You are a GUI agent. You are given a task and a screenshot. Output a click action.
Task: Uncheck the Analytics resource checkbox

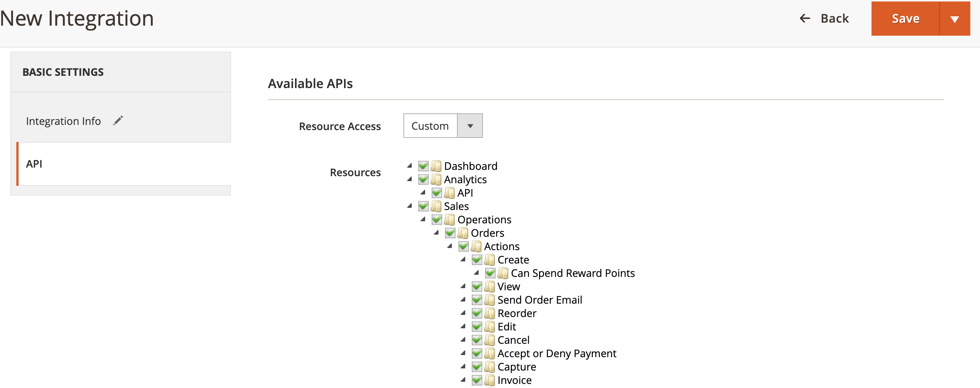(x=423, y=180)
